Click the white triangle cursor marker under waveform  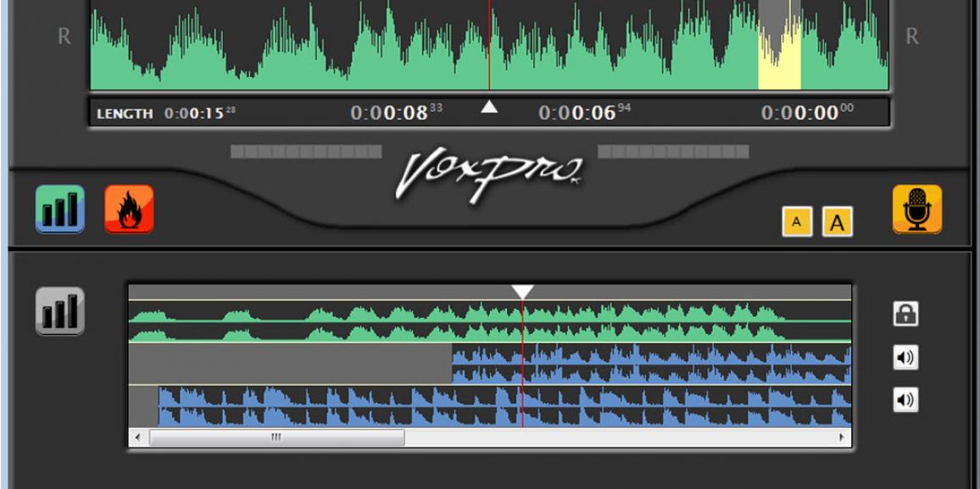click(489, 108)
